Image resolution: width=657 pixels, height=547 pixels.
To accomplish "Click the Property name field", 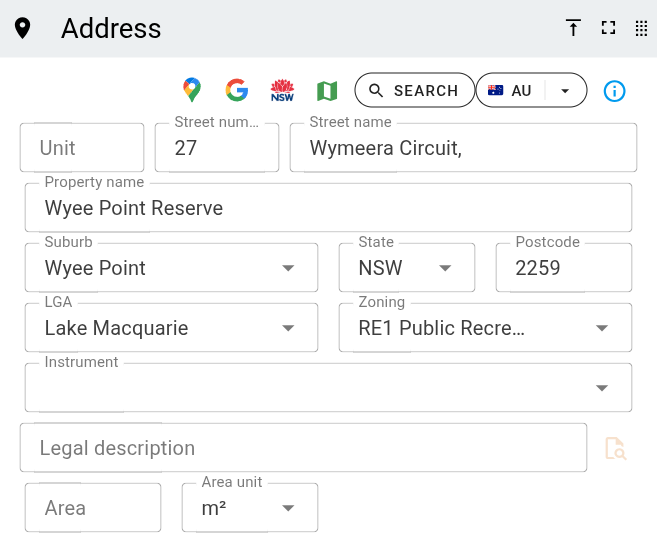I will coord(328,207).
